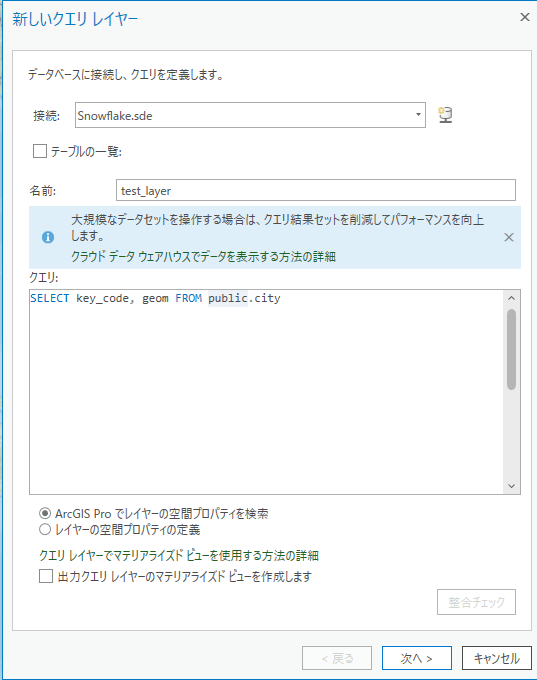Enable the テーブルの一覧 checkbox
The height and width of the screenshot is (680, 537).
click(40, 151)
